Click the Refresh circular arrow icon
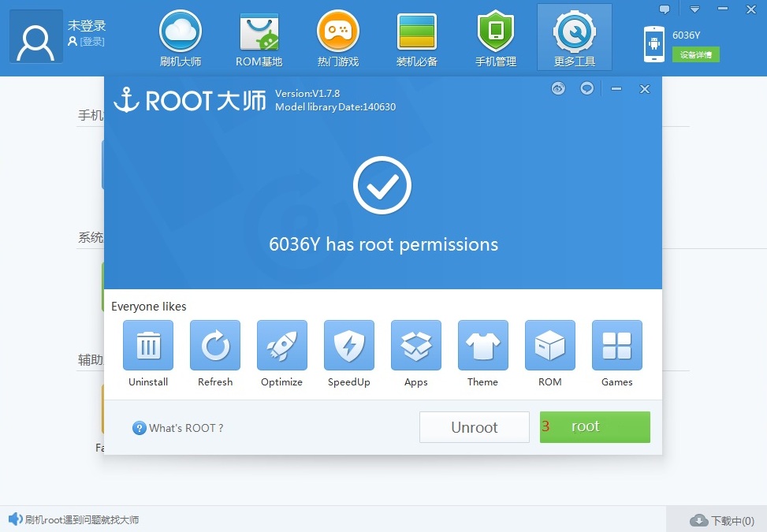The image size is (767, 532). [x=215, y=345]
